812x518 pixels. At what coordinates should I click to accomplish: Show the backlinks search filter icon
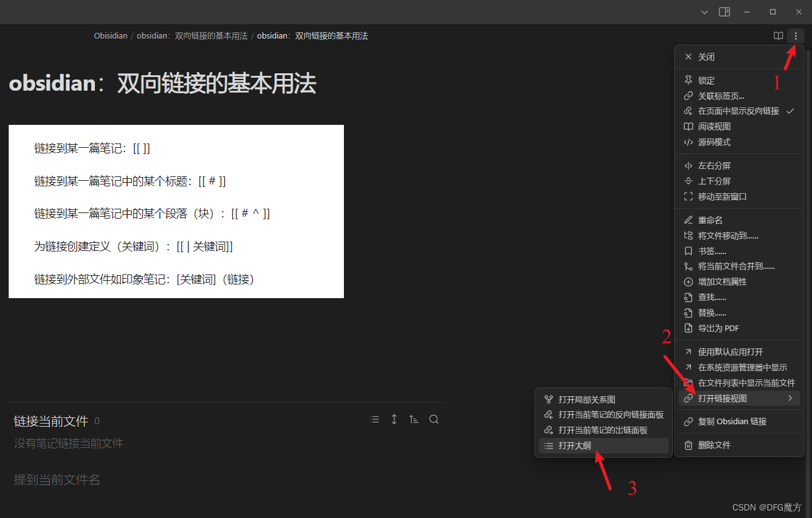pos(434,419)
